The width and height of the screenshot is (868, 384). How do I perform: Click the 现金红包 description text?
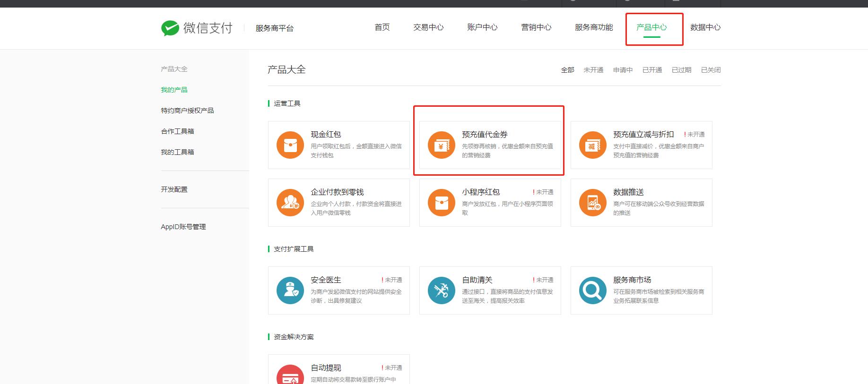coord(356,151)
